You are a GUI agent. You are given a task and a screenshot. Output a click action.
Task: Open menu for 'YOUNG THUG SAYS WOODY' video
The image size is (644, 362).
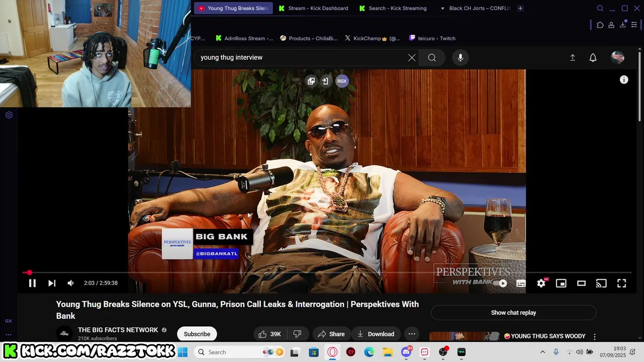[594, 336]
